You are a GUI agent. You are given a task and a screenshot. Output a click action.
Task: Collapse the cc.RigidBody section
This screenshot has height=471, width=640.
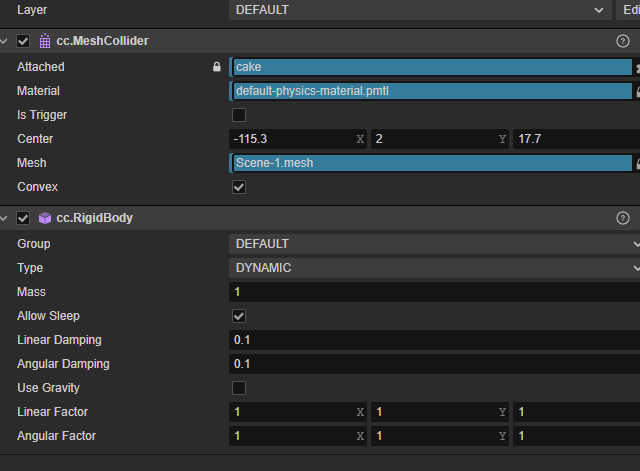pos(7,218)
